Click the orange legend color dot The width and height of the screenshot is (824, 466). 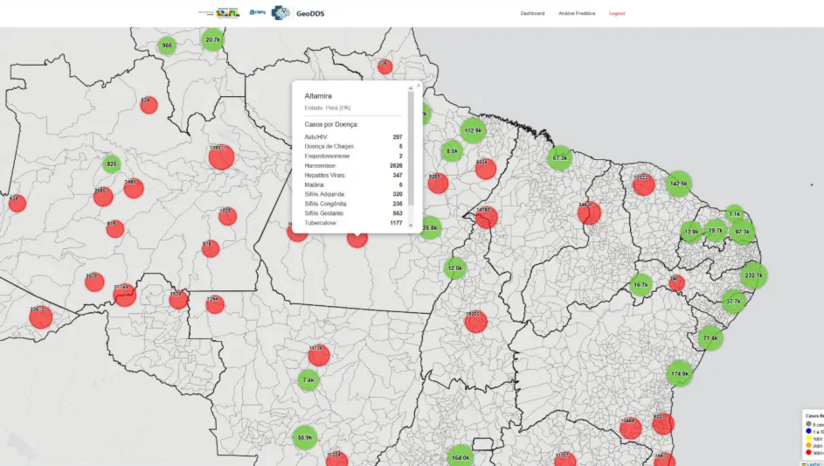pos(808,445)
